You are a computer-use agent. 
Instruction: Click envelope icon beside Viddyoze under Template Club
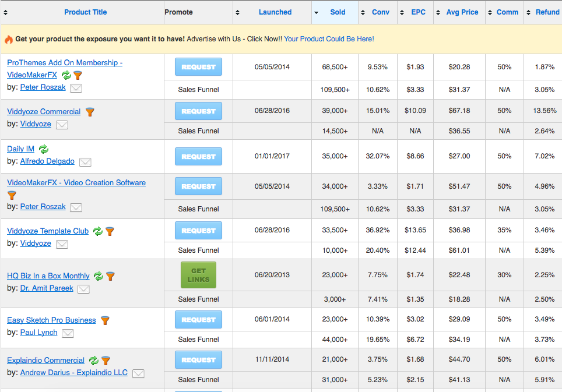[x=62, y=244]
